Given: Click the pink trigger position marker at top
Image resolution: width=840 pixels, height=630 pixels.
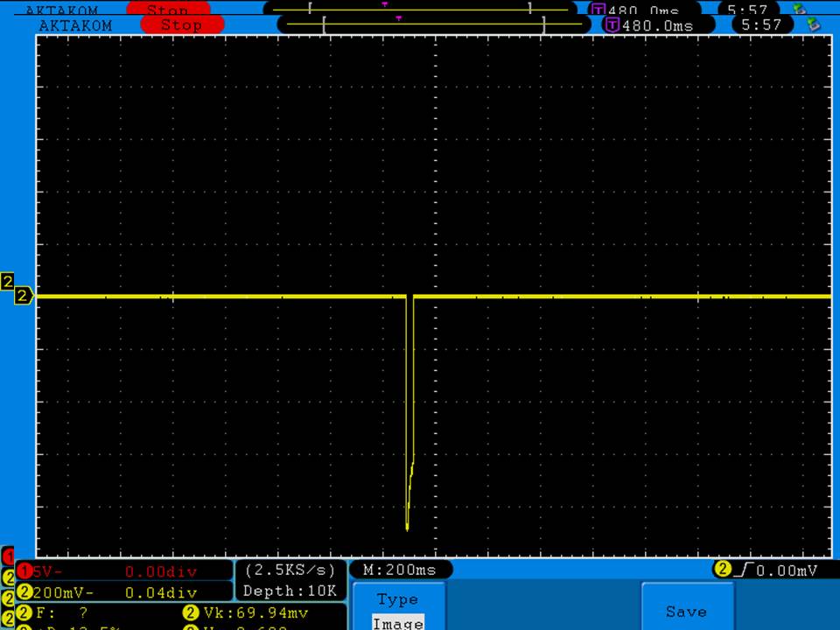Looking at the screenshot, I should click(x=399, y=17).
